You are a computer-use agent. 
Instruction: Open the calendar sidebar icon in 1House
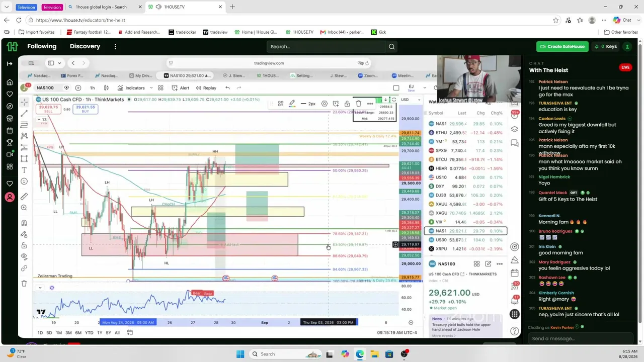pyautogui.click(x=10, y=131)
